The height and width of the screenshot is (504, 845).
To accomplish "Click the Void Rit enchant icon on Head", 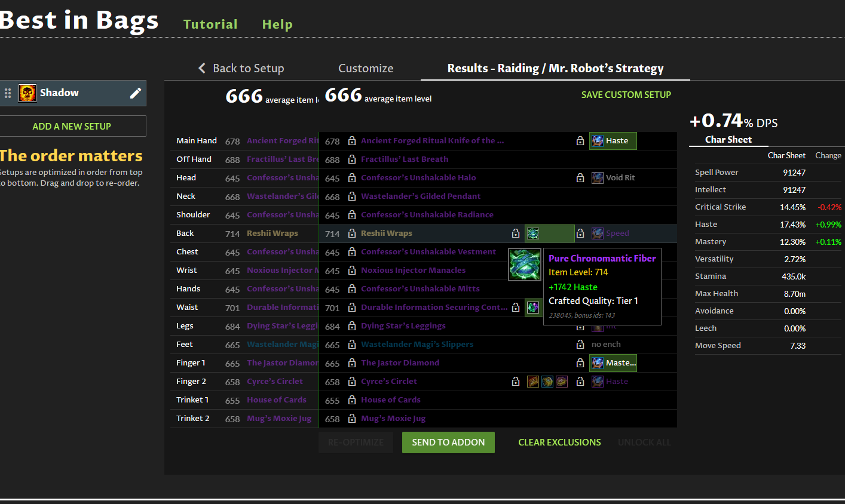I will point(598,178).
